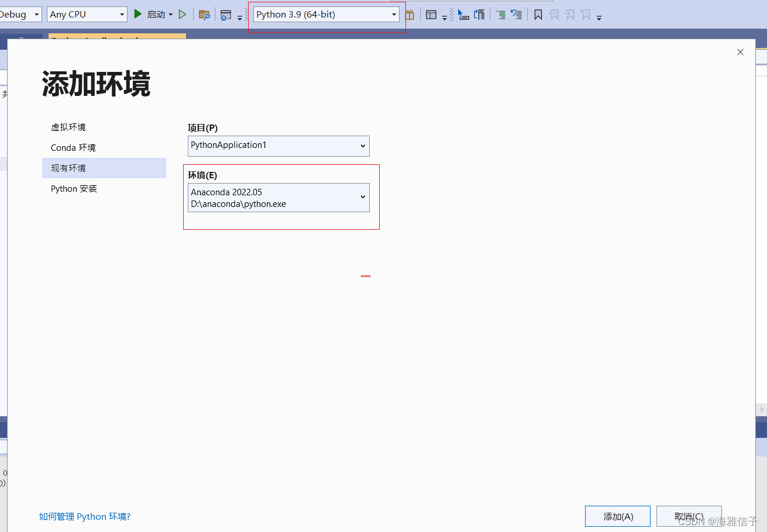Click the cursor line selection toolbar icon

tap(463, 15)
